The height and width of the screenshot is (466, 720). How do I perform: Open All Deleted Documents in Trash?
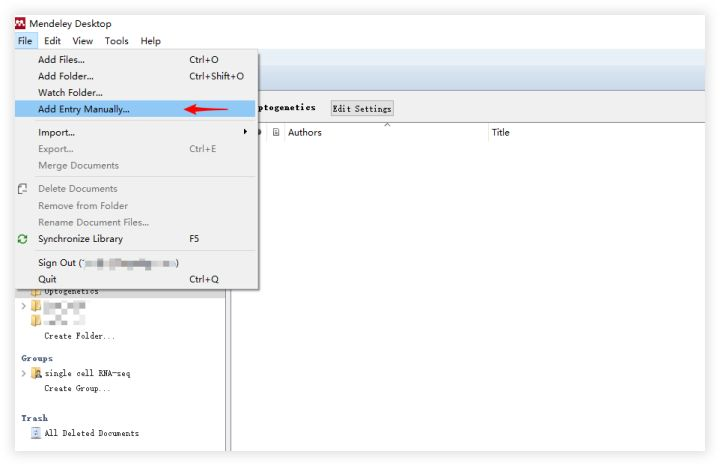point(91,433)
